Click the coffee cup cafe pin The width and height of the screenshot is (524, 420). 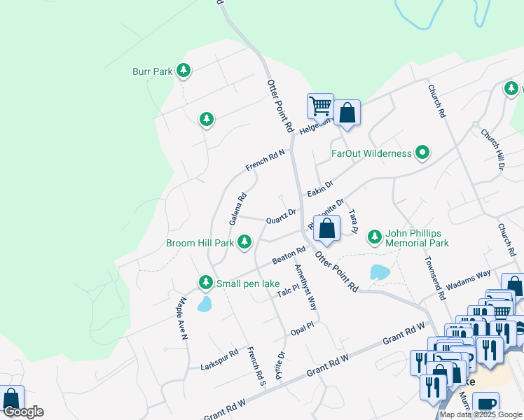485,405
